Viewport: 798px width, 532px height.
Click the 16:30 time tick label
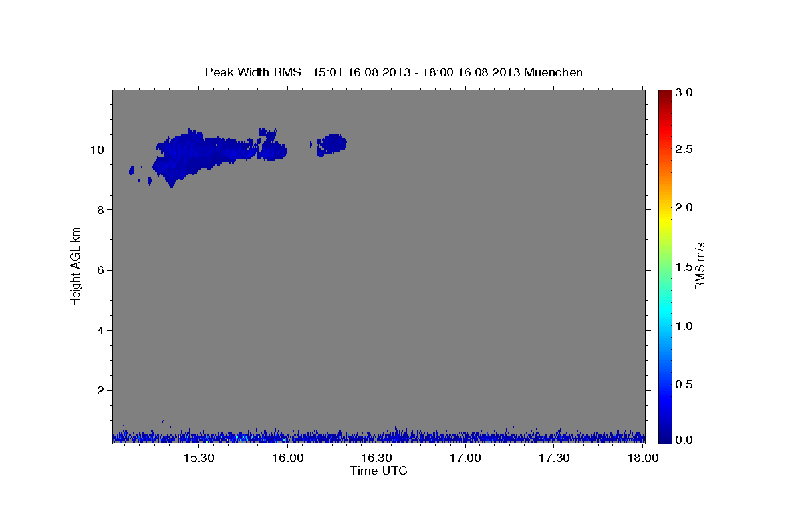[376, 458]
